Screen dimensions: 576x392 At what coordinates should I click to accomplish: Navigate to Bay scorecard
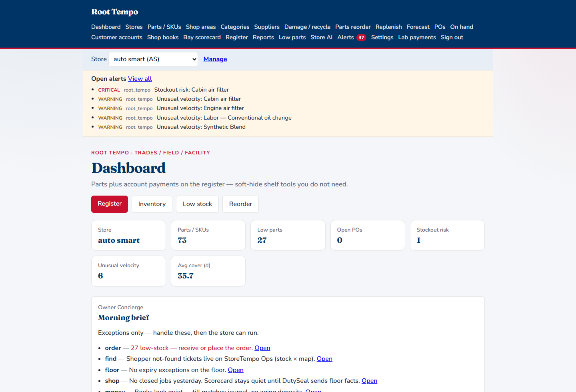pos(202,37)
